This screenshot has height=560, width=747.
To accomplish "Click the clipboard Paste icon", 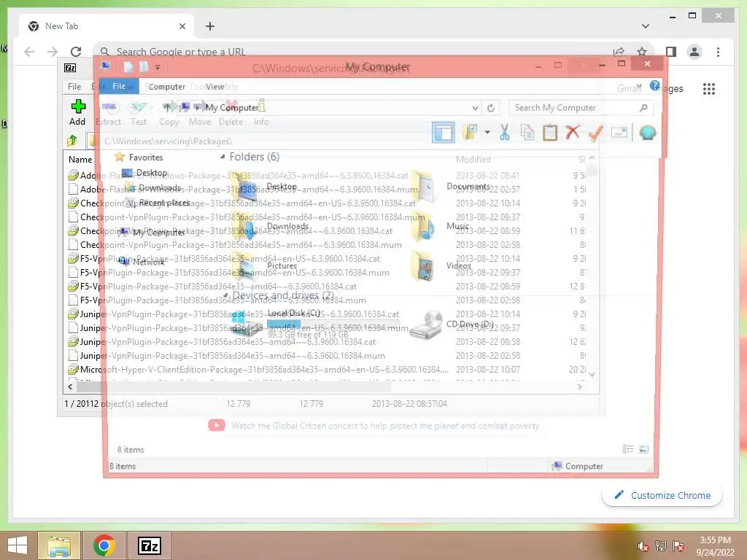I will pos(550,133).
